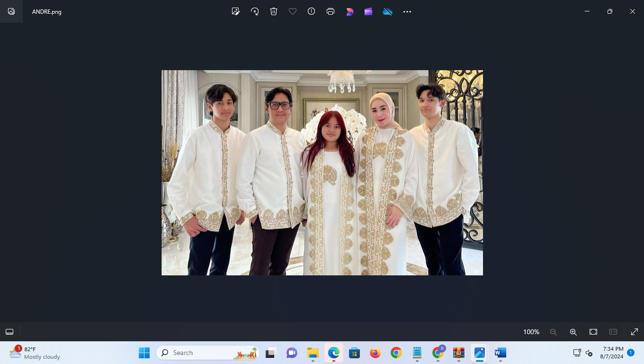
Task: Open the See more three-dots menu
Action: coord(407,11)
